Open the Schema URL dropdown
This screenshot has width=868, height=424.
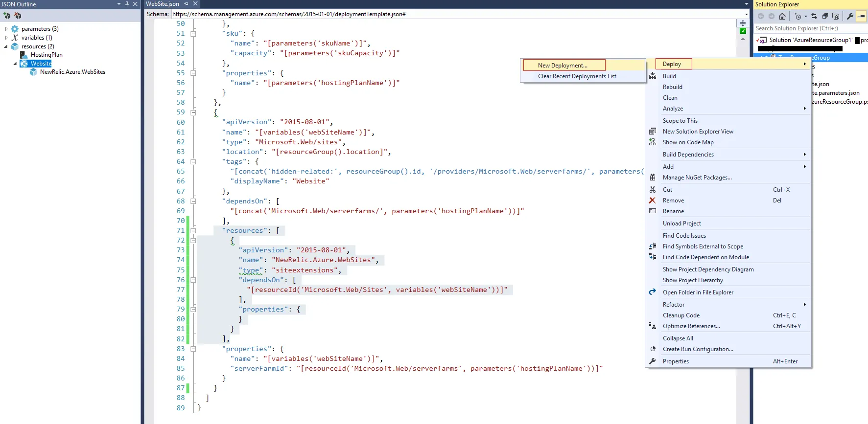pyautogui.click(x=746, y=14)
